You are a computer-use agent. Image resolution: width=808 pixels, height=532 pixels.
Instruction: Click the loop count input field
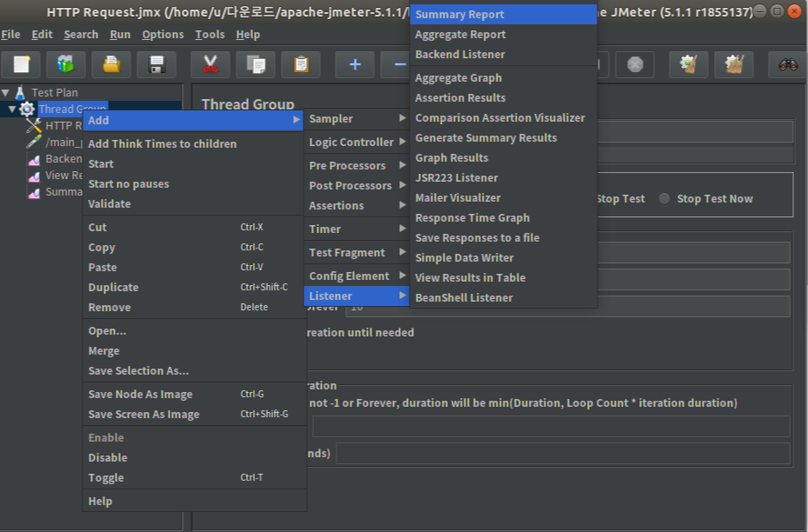[x=568, y=307]
